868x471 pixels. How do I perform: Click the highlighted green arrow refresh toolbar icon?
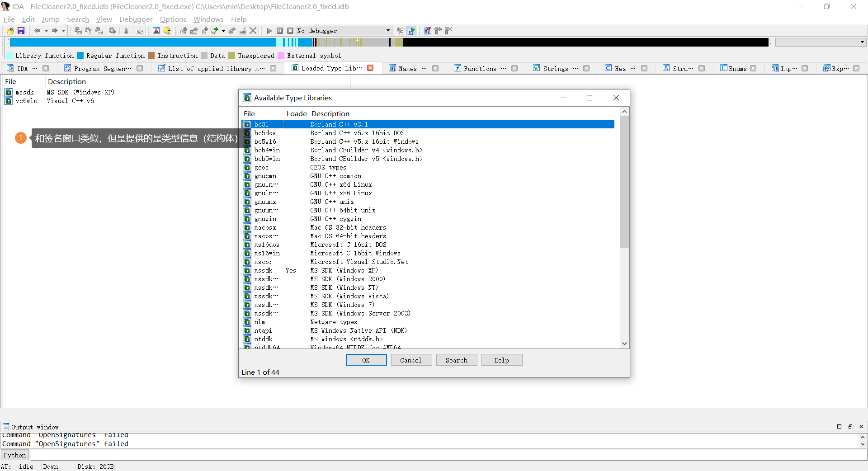[411, 31]
